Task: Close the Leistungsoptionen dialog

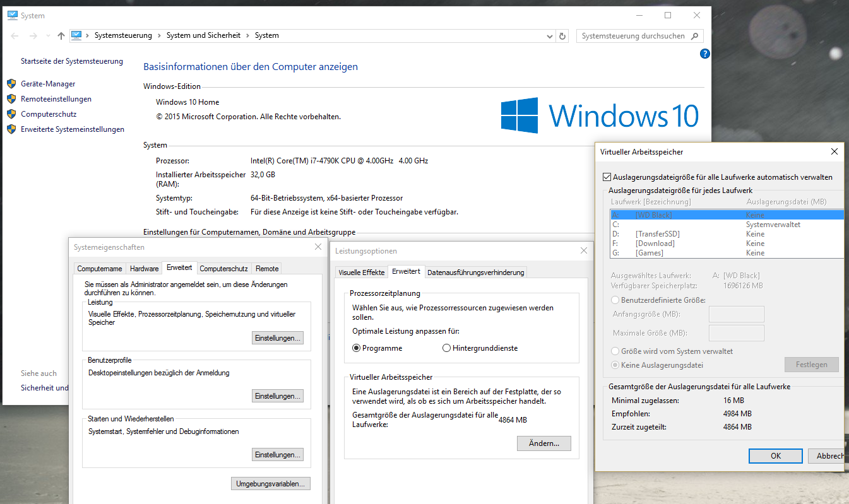Action: coord(584,250)
